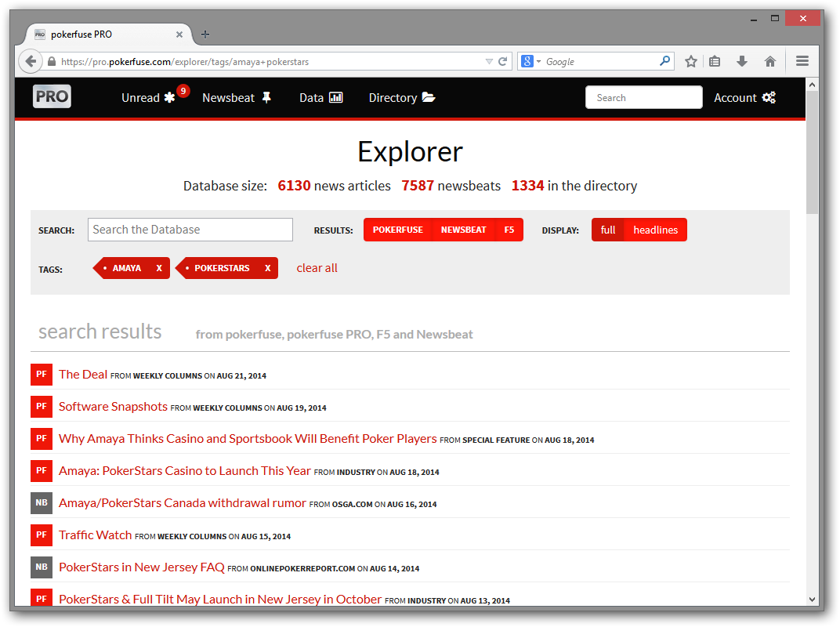Open the browser hamburger menu
Screen dimensions: 840x627
pos(802,62)
